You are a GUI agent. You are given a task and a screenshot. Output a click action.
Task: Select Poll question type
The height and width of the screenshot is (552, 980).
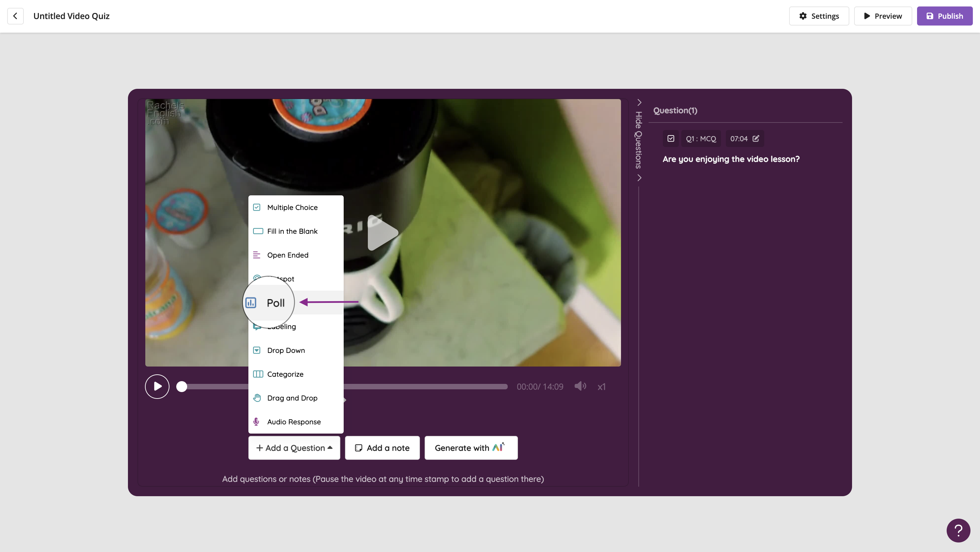[x=275, y=303]
